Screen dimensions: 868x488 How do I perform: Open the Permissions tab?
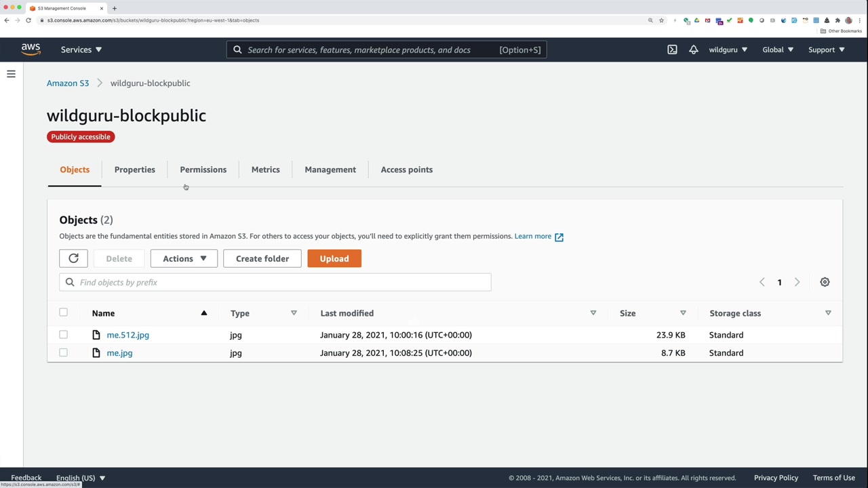click(203, 169)
